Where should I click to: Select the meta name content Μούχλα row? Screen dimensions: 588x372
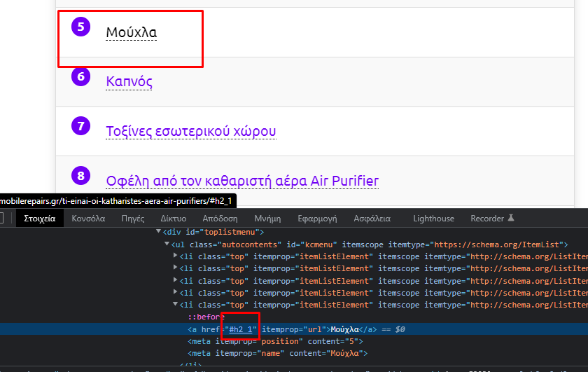click(x=277, y=354)
